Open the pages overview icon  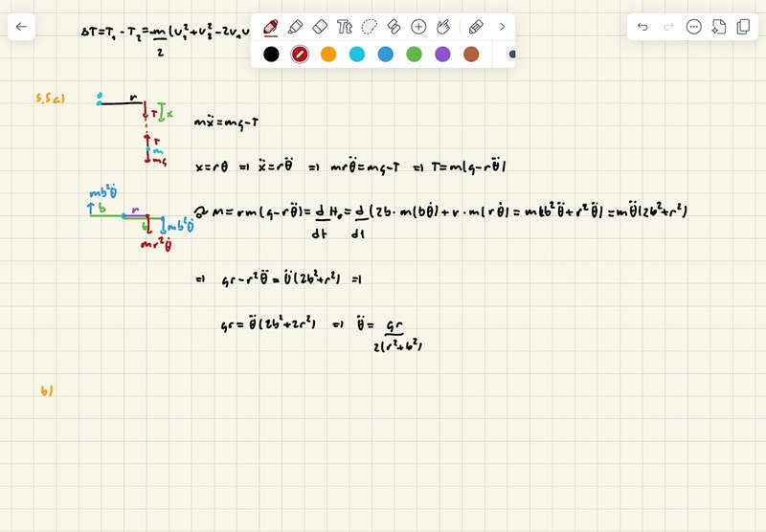pyautogui.click(x=743, y=27)
